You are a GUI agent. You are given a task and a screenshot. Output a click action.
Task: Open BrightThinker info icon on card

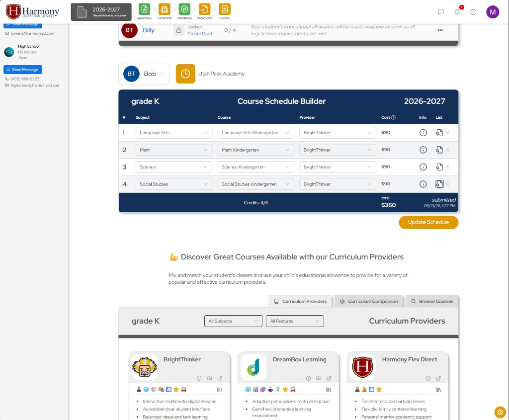point(199,378)
